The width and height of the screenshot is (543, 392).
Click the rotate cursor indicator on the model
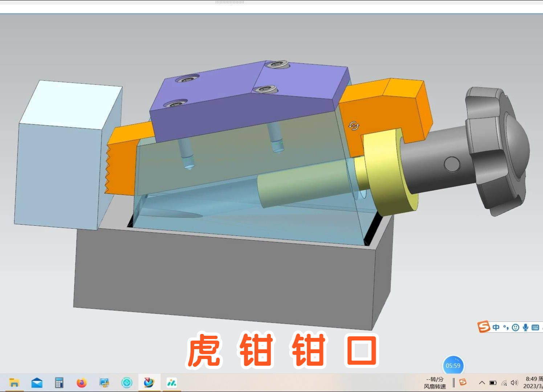354,126
